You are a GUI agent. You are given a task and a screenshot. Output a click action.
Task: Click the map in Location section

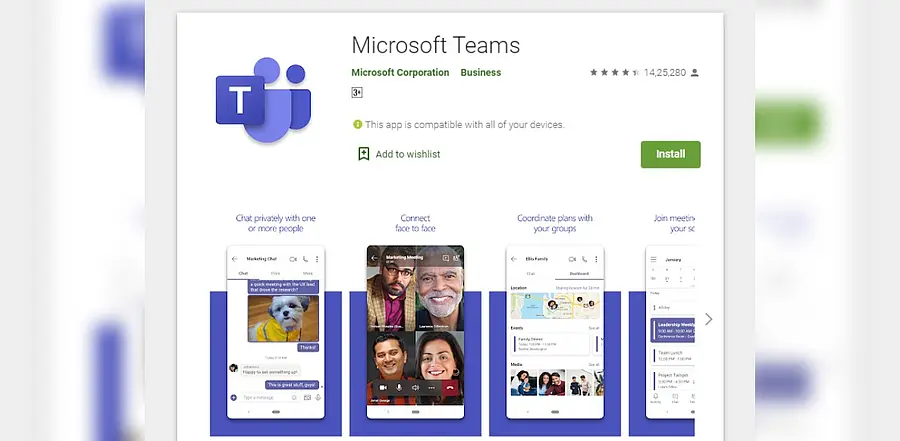(554, 305)
